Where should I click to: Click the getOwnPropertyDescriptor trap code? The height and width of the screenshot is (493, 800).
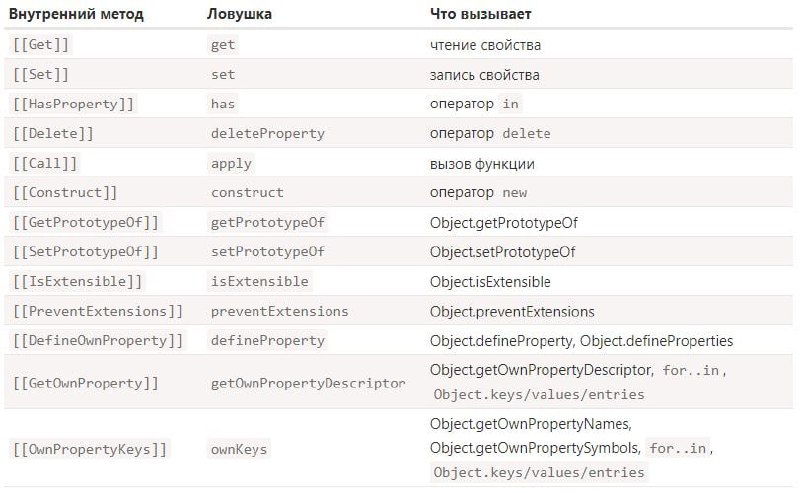[x=308, y=383]
